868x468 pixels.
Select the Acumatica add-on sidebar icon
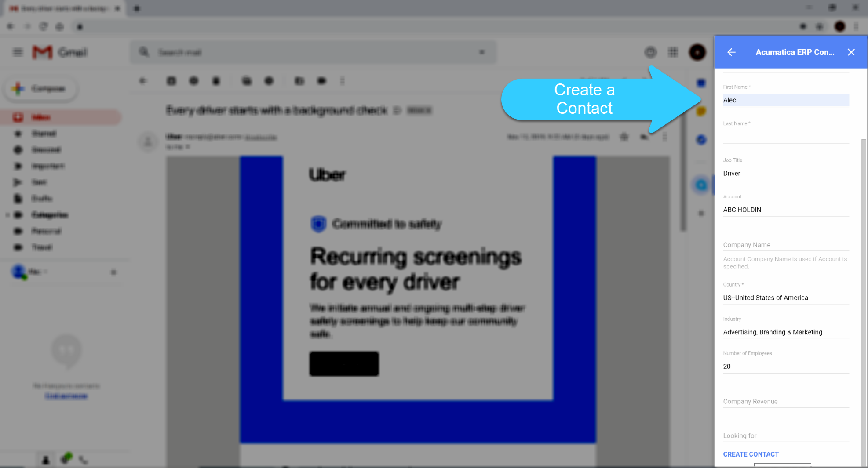pos(701,185)
